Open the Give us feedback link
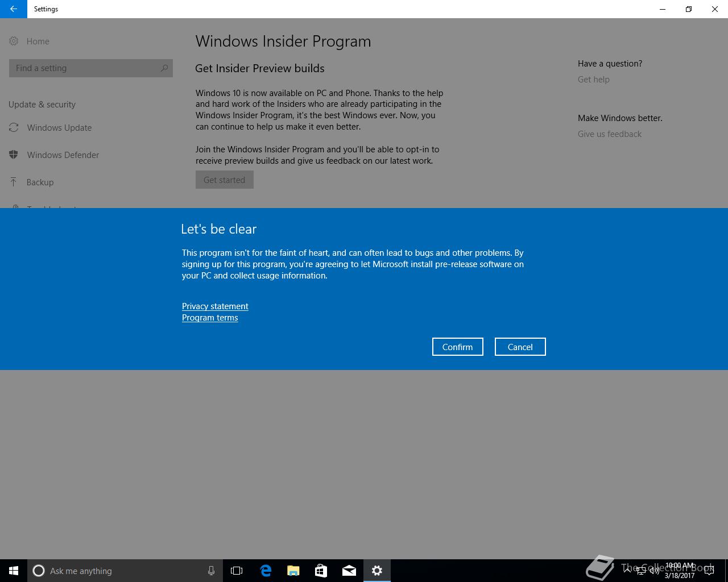The height and width of the screenshot is (582, 728). point(610,134)
